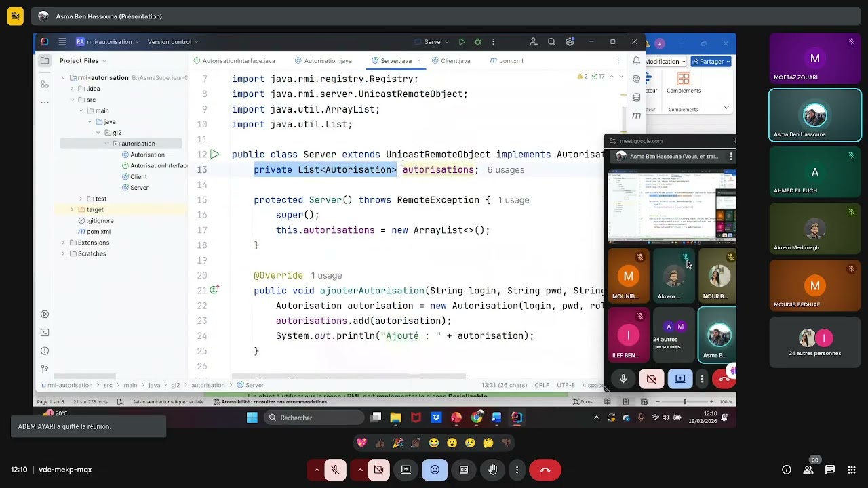The height and width of the screenshot is (488, 868).
Task: Open Version control dropdown
Action: coord(173,41)
